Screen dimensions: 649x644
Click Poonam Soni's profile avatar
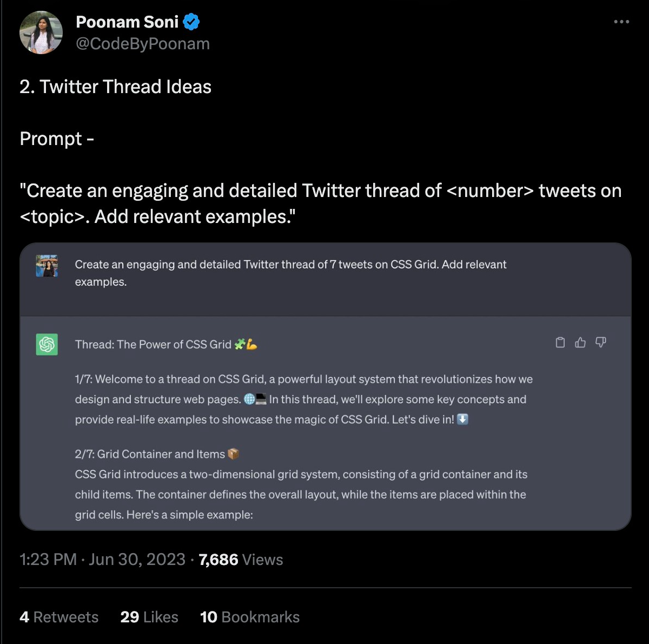[x=41, y=32]
